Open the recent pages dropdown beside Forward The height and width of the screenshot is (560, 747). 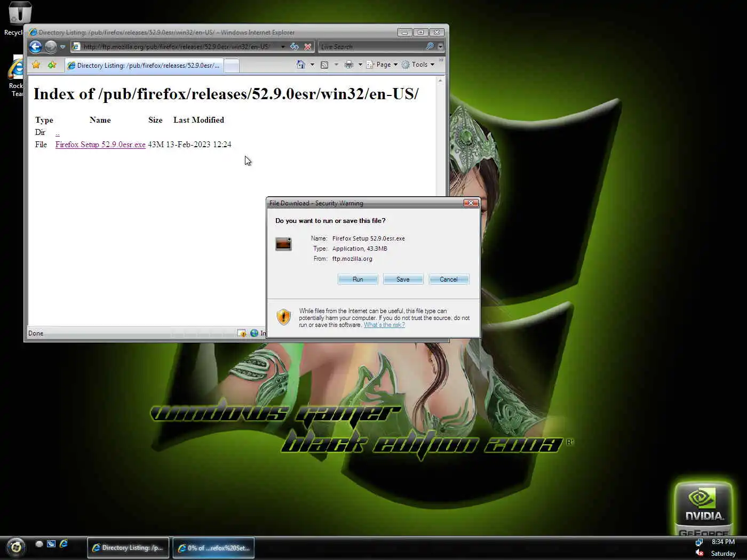click(x=62, y=47)
